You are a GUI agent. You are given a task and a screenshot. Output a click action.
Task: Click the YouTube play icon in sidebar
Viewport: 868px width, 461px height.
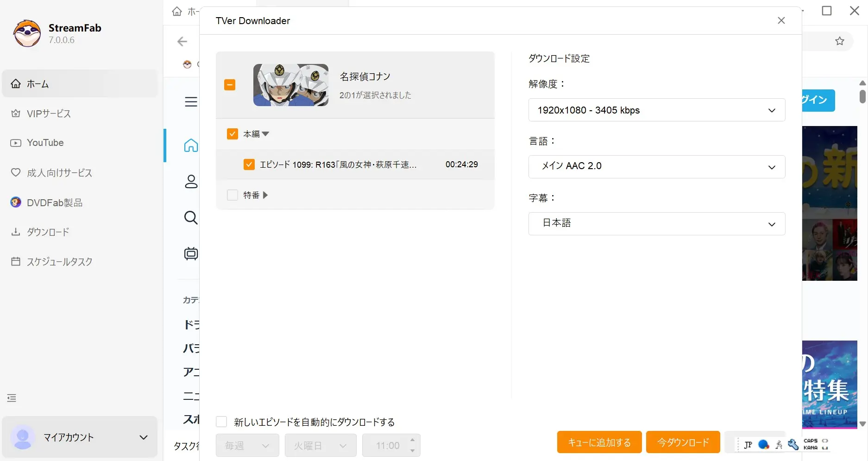(x=16, y=143)
